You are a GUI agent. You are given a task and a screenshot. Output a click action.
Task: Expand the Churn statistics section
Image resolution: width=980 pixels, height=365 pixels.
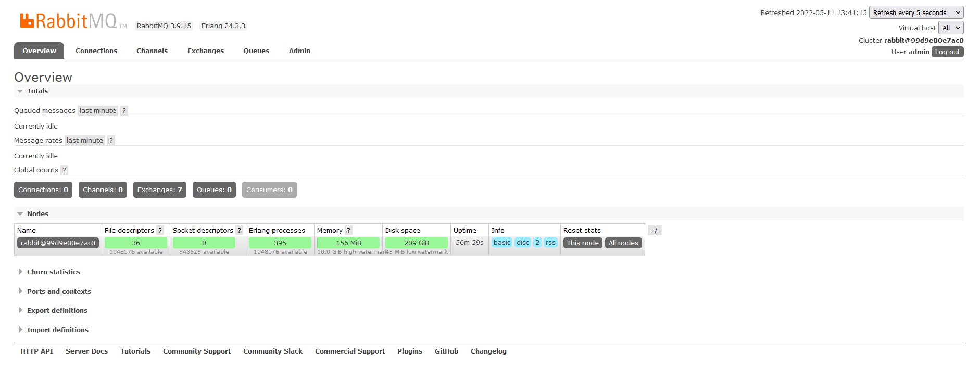[x=53, y=272]
